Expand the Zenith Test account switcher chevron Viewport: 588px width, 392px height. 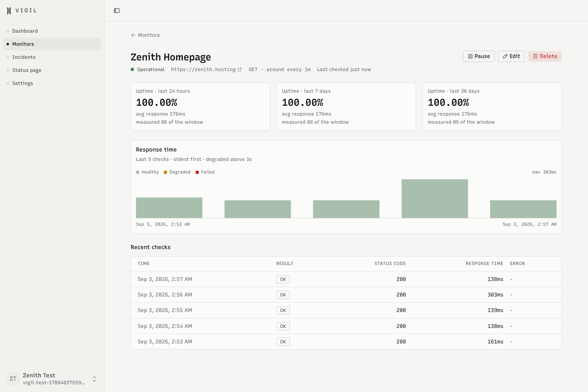click(94, 379)
